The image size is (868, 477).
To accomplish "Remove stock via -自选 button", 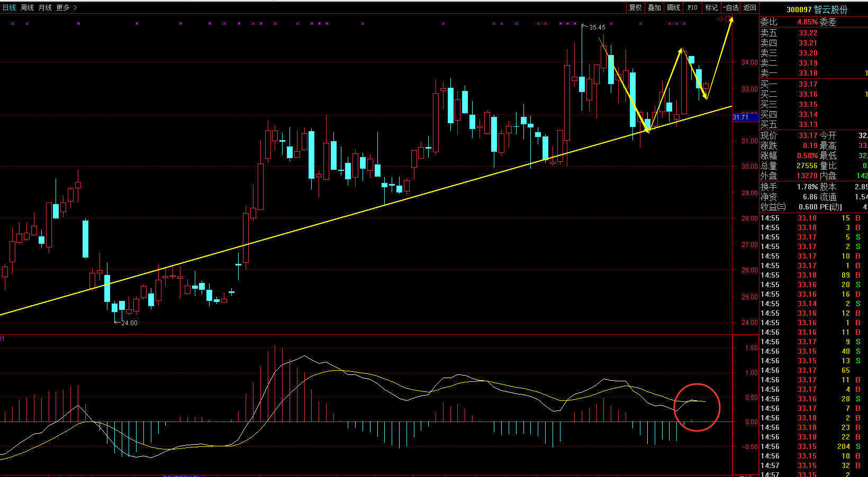I will coord(730,7).
